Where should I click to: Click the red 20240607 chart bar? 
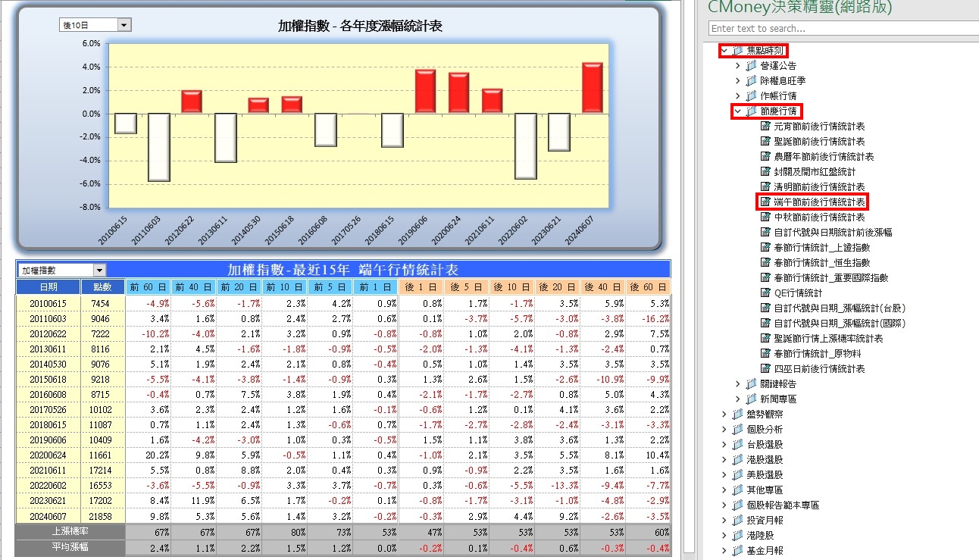pos(592,88)
